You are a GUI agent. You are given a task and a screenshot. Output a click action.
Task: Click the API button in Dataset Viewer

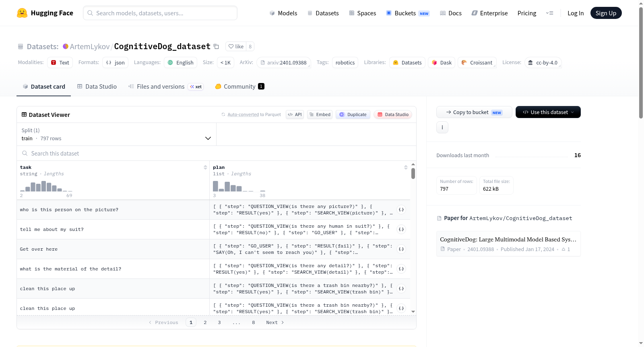[x=295, y=114]
